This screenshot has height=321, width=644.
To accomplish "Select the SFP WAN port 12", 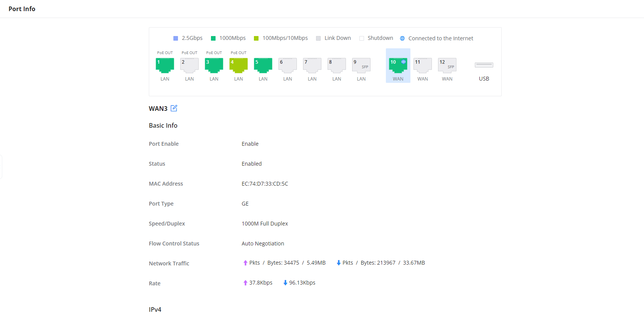I will coord(447,66).
